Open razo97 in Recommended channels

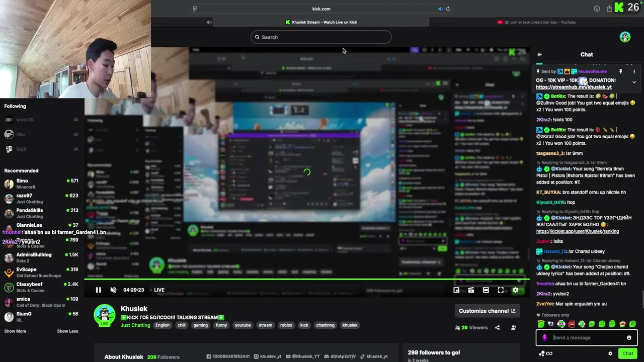point(41,199)
